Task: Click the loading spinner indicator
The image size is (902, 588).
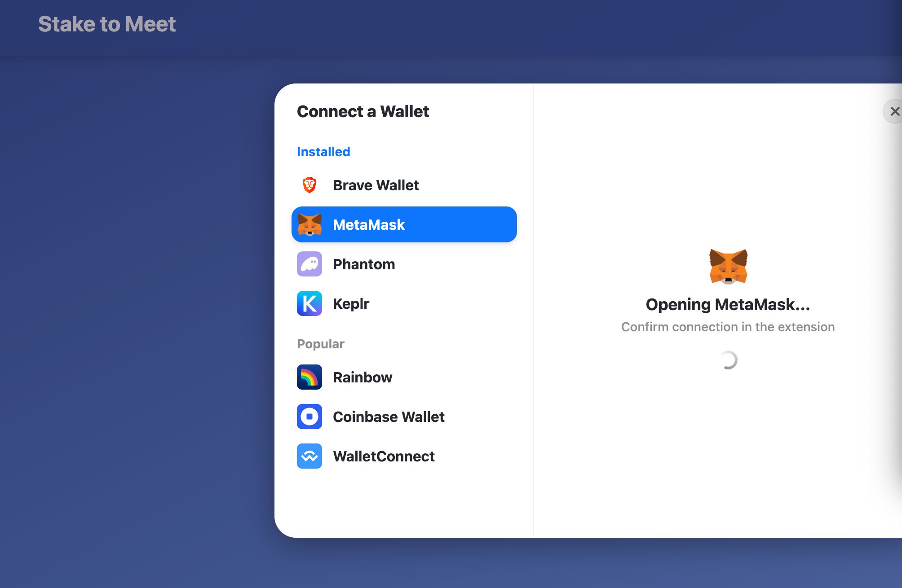Action: (728, 360)
